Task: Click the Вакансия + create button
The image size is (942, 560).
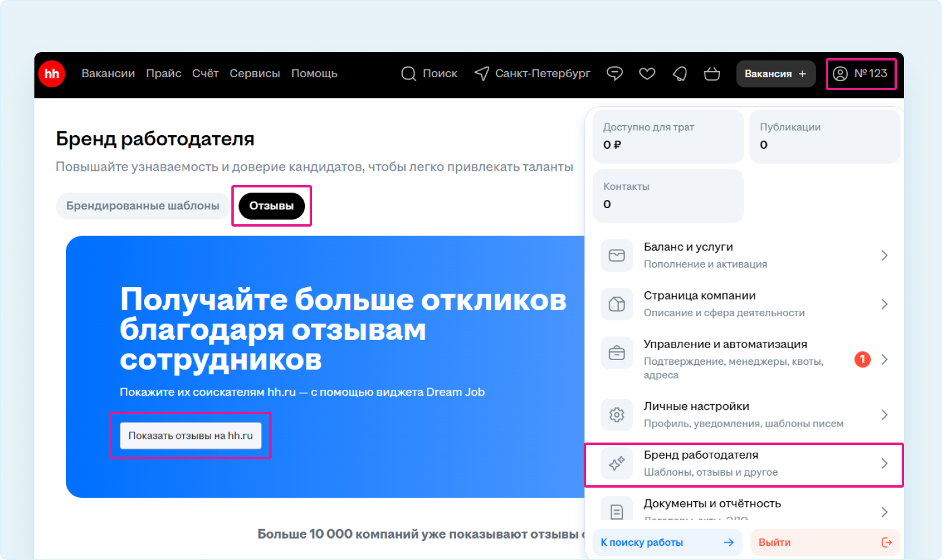Action: (775, 74)
